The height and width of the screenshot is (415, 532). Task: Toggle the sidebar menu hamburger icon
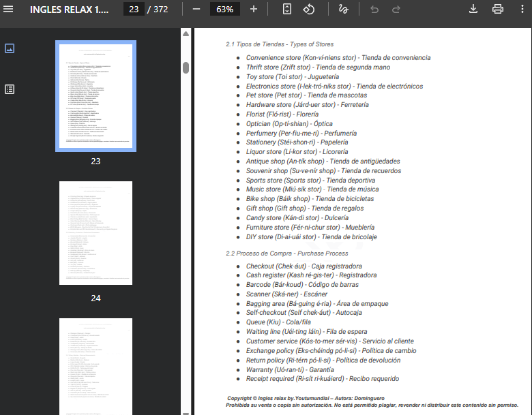pyautogui.click(x=9, y=10)
